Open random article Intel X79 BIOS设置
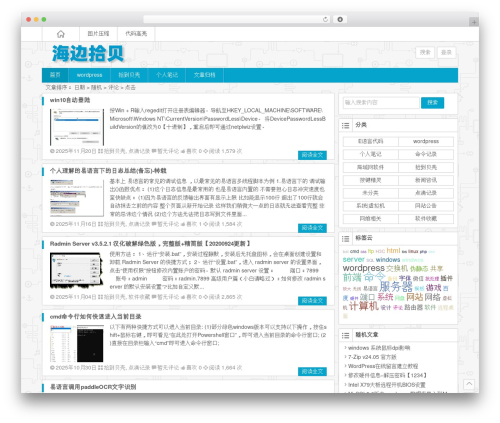Viewport: 500px width, 423px height. [x=387, y=385]
